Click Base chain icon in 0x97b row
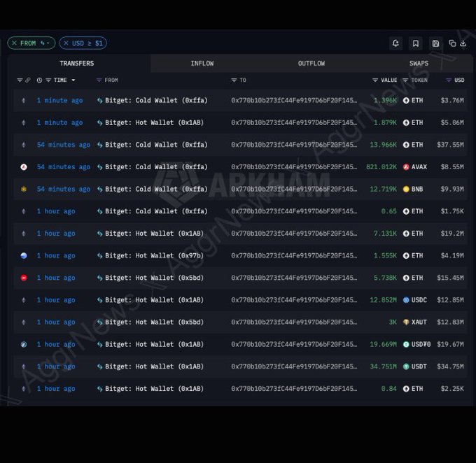This screenshot has height=463, width=476. (24, 256)
